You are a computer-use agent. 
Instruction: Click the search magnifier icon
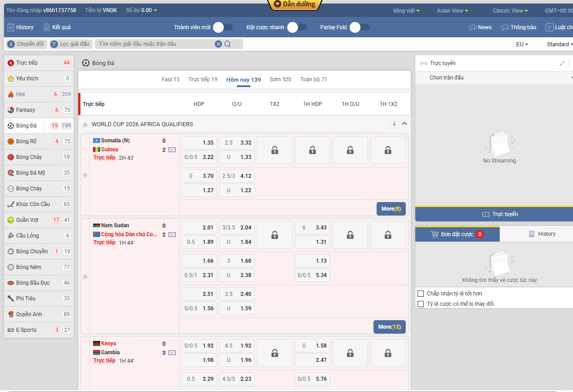tap(227, 44)
